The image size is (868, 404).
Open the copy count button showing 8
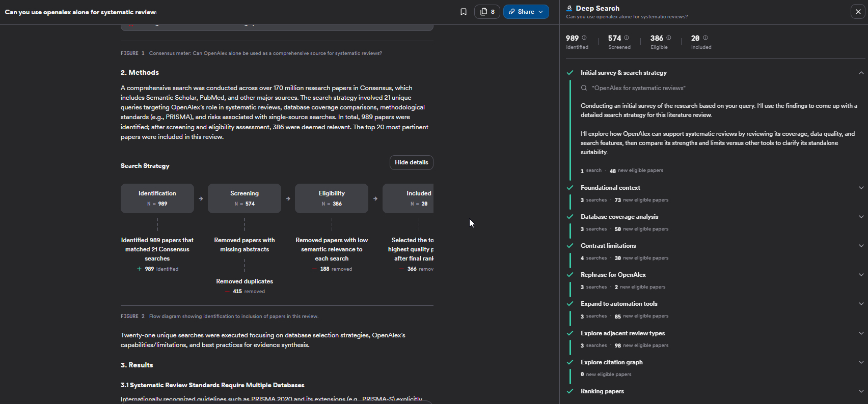[x=487, y=12]
